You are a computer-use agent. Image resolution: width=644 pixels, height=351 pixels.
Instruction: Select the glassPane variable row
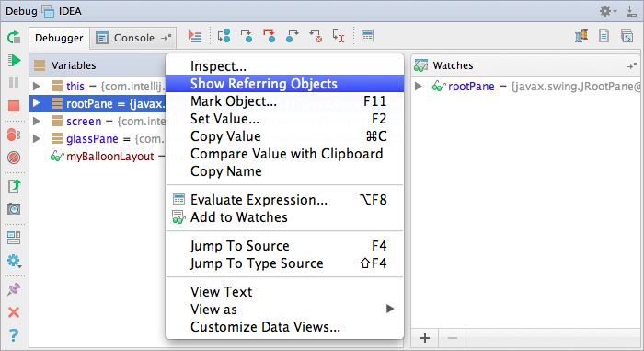click(x=98, y=139)
